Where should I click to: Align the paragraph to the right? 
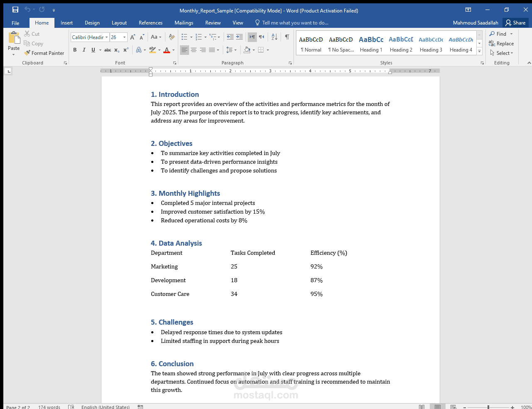click(203, 50)
